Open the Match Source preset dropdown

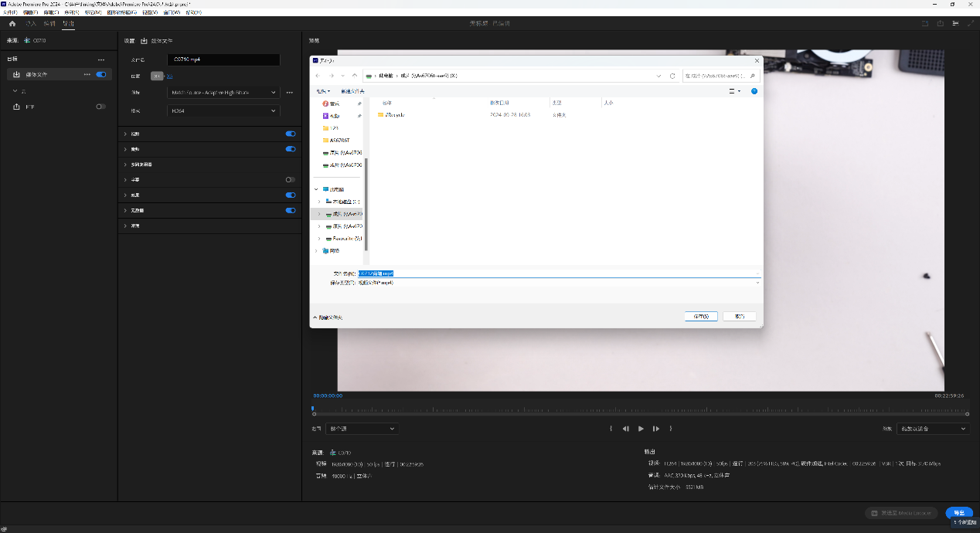click(223, 93)
